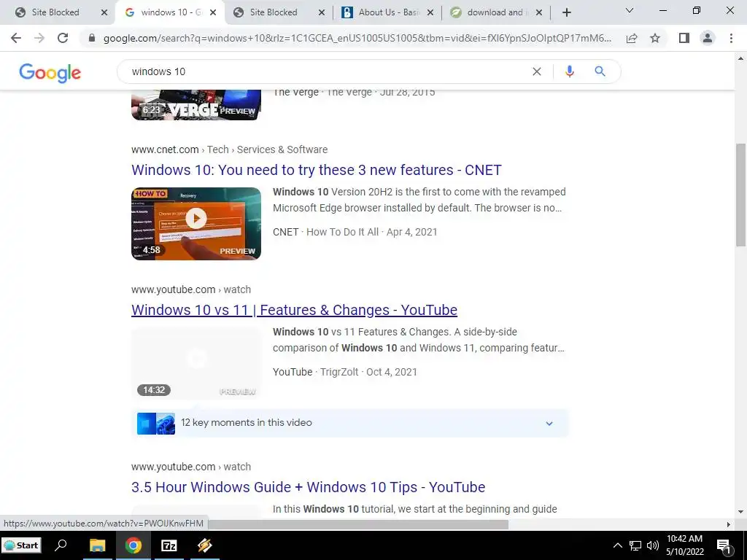Close the first Site Blocked tab

(x=104, y=12)
